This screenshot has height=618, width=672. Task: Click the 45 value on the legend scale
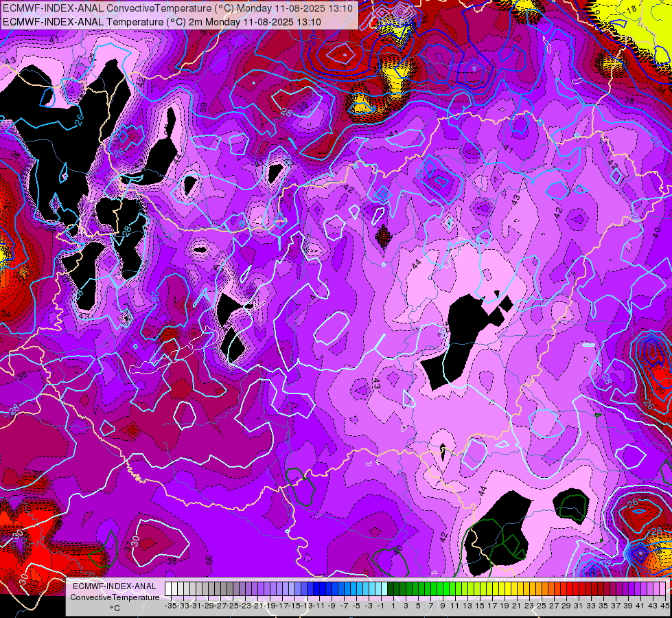pyautogui.click(x=664, y=606)
